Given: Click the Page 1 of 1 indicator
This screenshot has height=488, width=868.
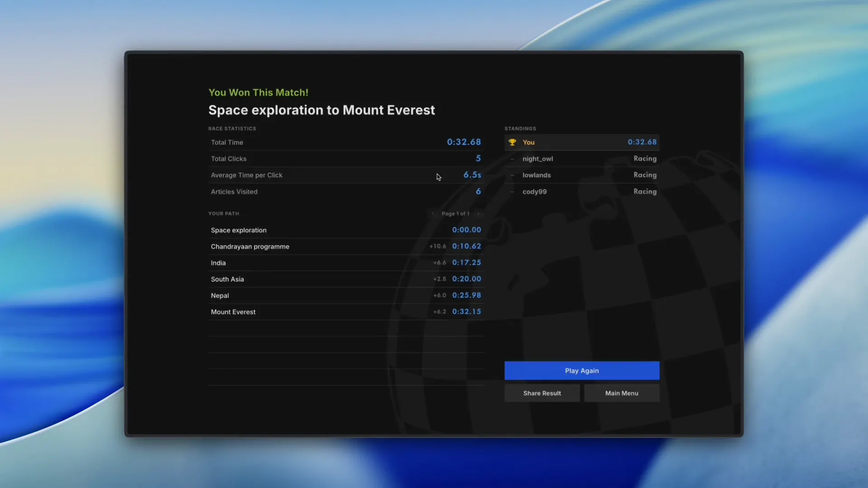Looking at the screenshot, I should (455, 214).
